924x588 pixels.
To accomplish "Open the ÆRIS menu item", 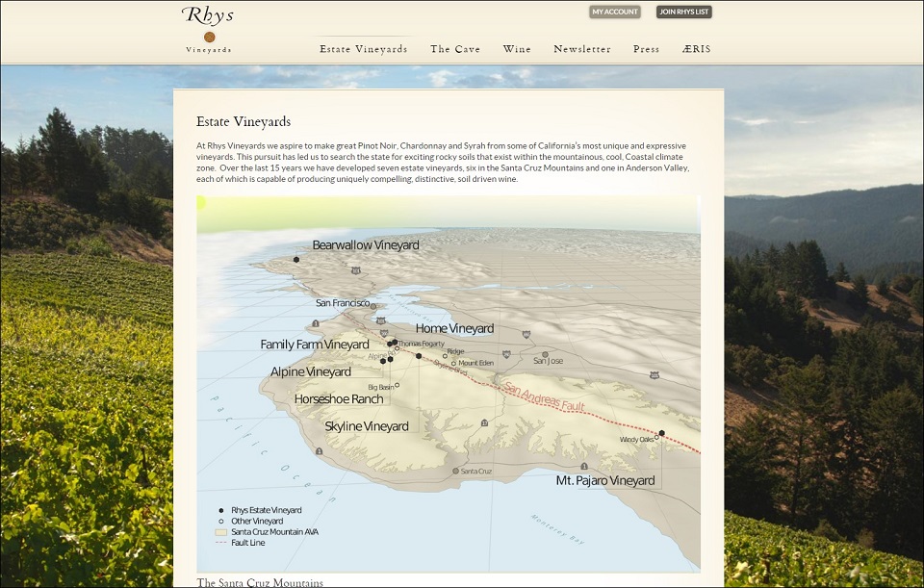I will tap(697, 49).
